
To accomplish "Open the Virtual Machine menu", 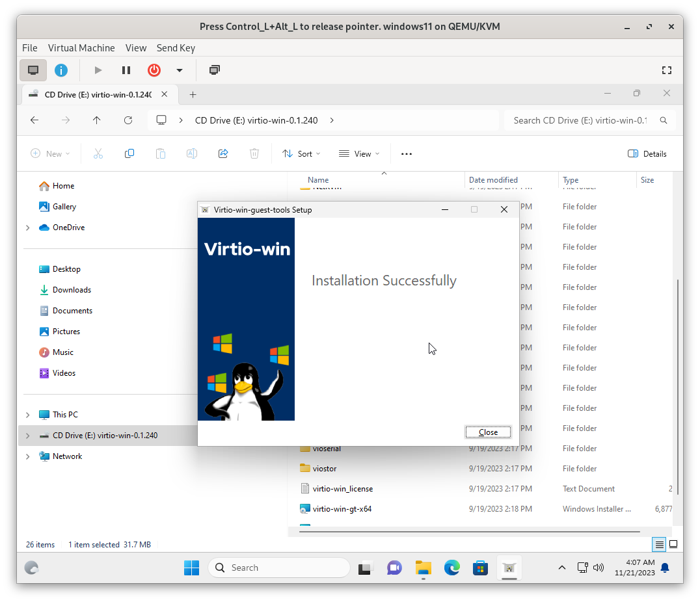I will click(x=81, y=47).
